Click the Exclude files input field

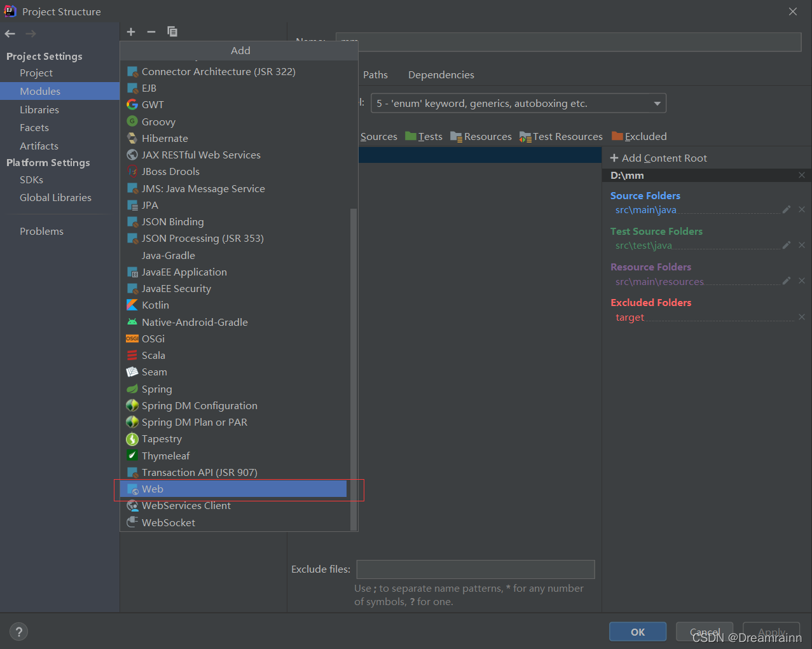(476, 569)
